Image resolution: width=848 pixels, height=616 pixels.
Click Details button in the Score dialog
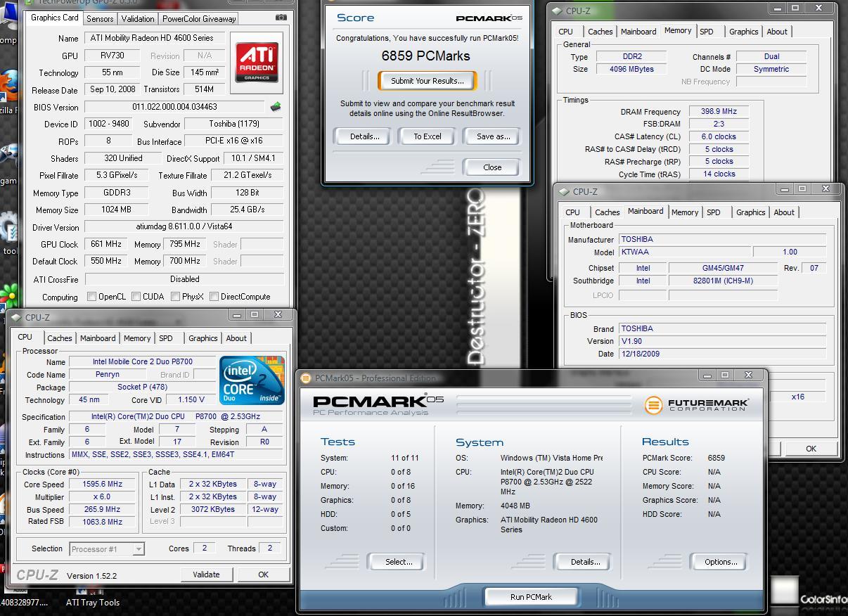pyautogui.click(x=364, y=136)
